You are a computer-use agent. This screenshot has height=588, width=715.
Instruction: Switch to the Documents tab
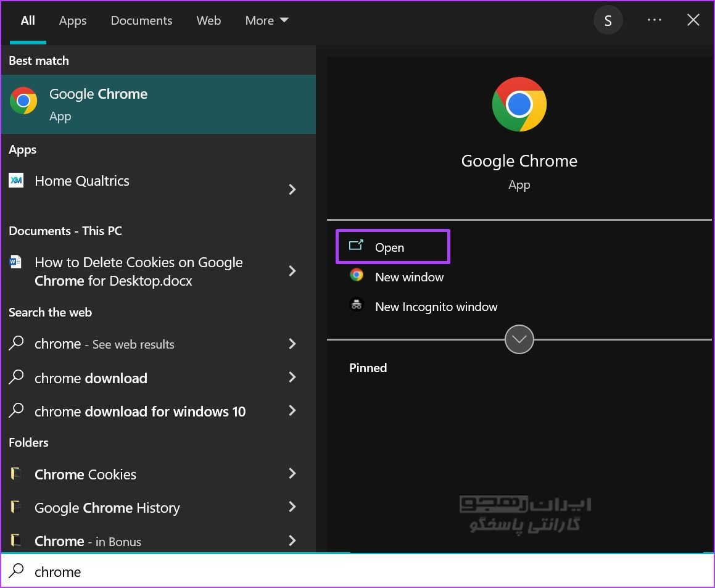141,20
